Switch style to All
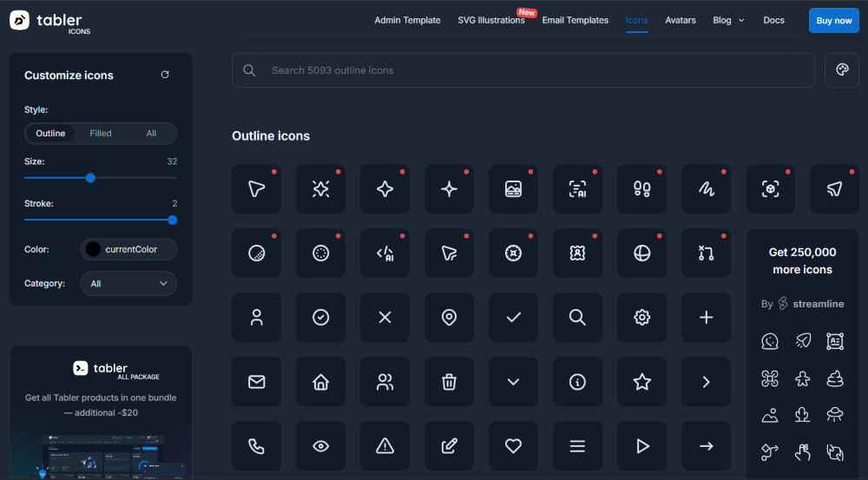868x480 pixels. [x=151, y=134]
